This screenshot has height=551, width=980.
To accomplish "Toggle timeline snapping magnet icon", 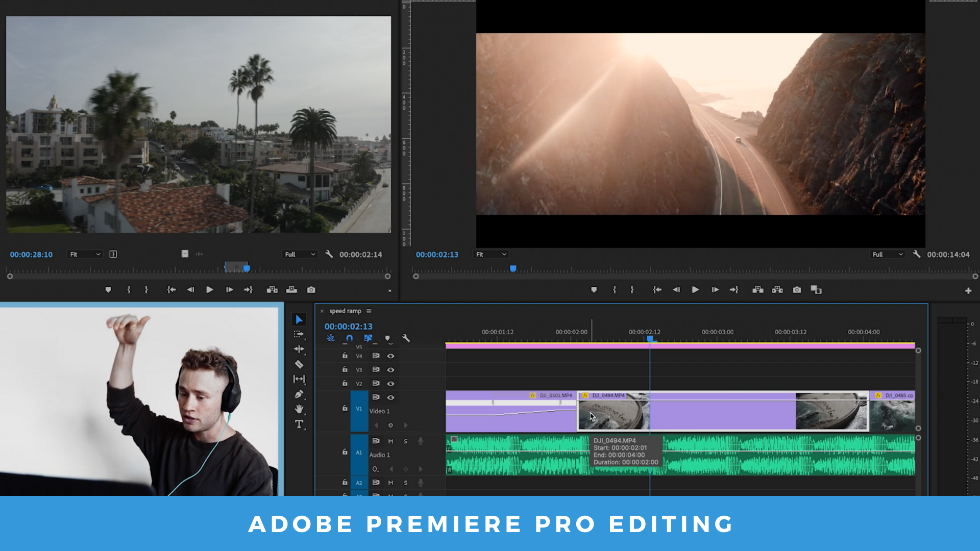I will pyautogui.click(x=349, y=338).
